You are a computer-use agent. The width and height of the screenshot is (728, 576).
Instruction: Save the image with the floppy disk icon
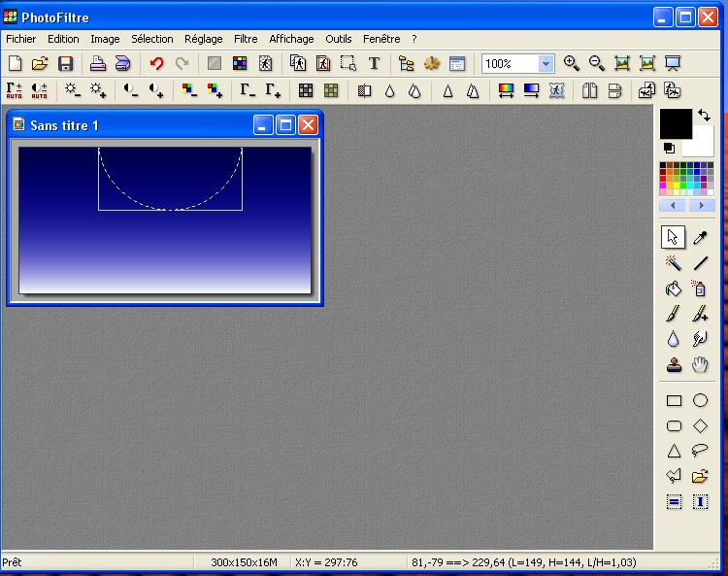(65, 63)
